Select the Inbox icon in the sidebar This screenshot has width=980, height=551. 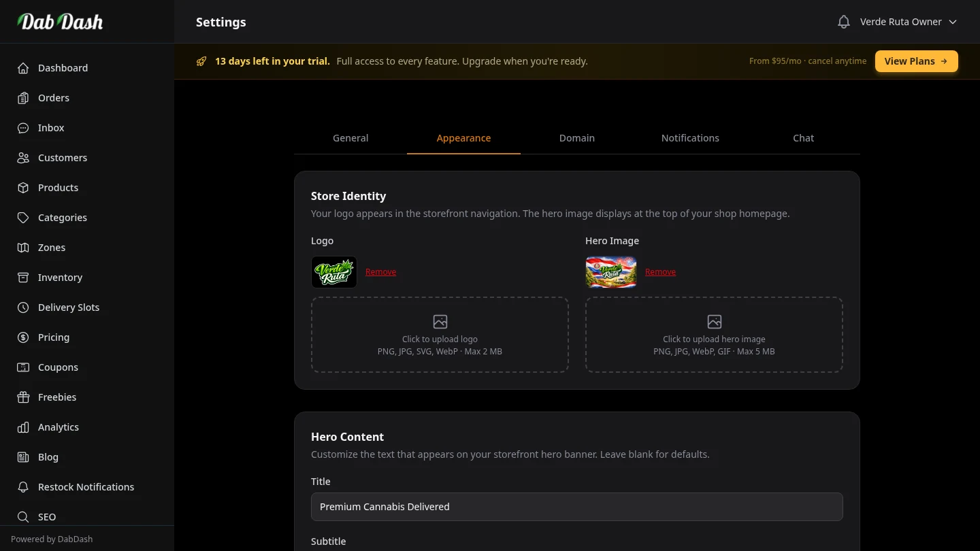click(22, 128)
